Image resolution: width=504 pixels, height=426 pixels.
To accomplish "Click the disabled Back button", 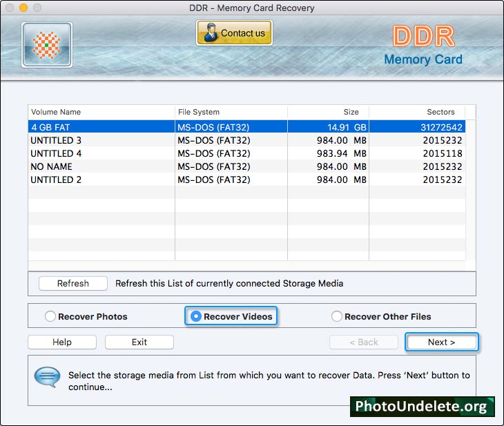I will [x=364, y=342].
